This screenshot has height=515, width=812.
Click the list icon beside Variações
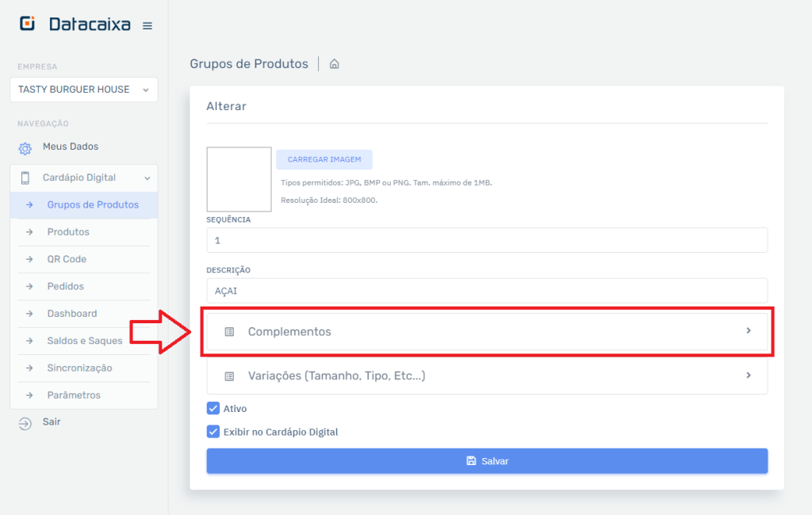pyautogui.click(x=229, y=376)
